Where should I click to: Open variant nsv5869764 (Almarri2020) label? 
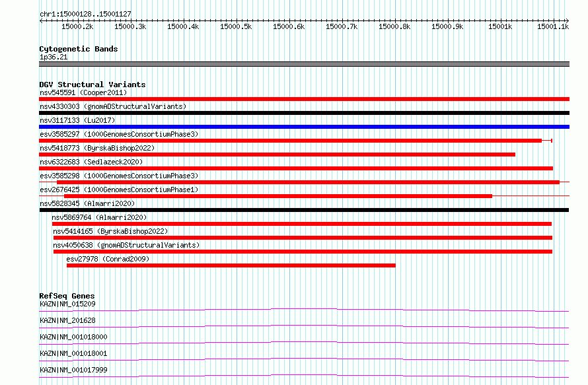tap(99, 217)
